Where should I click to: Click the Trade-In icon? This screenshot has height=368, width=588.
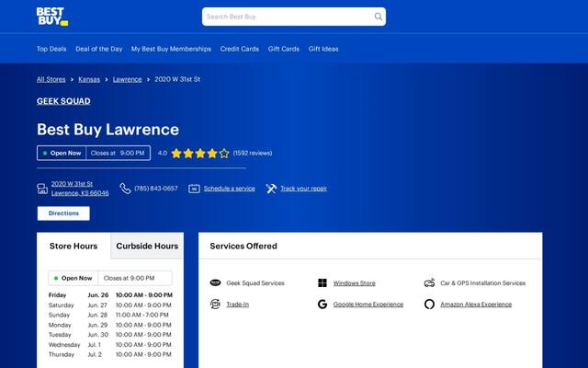[215, 304]
